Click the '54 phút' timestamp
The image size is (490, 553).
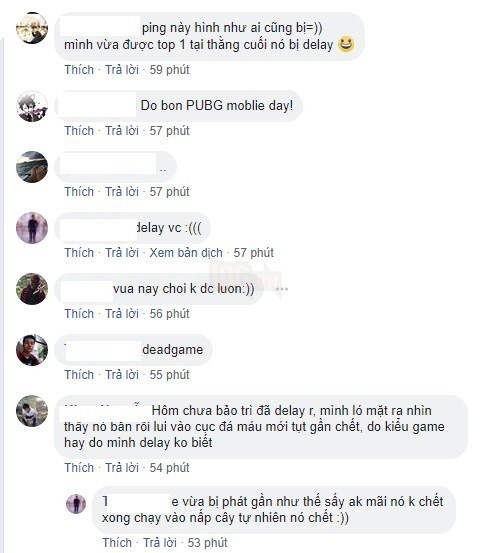[x=169, y=468]
